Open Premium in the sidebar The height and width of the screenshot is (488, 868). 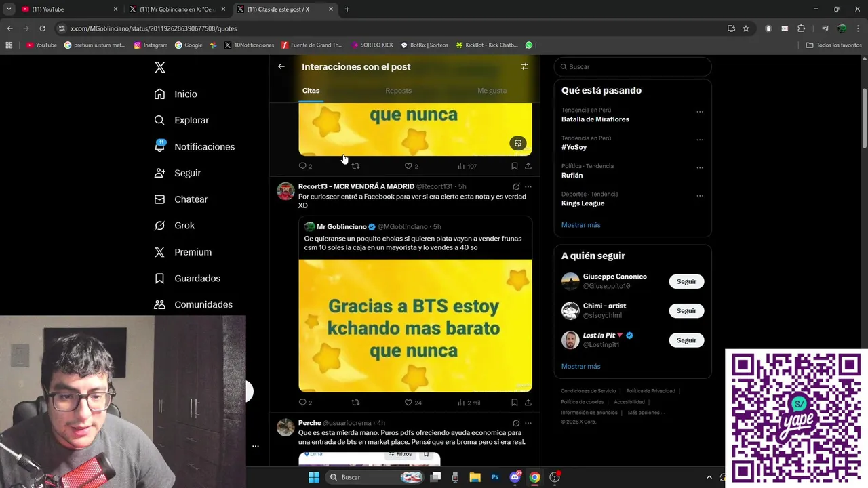coord(182,252)
